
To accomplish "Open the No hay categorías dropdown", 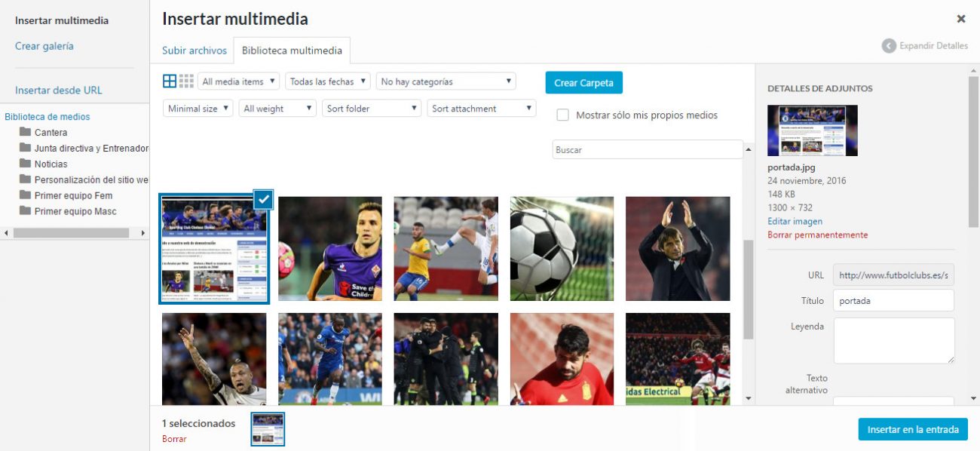I will click(446, 81).
